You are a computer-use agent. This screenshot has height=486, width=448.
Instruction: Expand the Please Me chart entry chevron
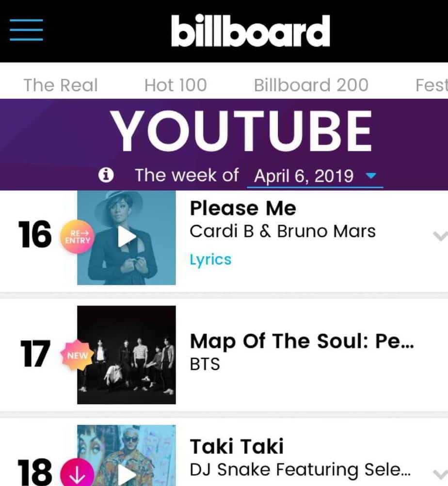coord(439,236)
